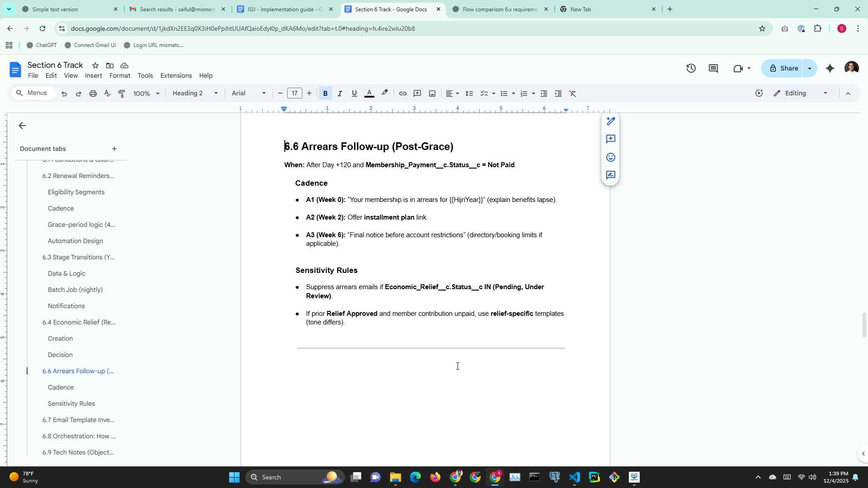Open the Arial font dropdown
Image resolution: width=868 pixels, height=488 pixels.
[249, 94]
